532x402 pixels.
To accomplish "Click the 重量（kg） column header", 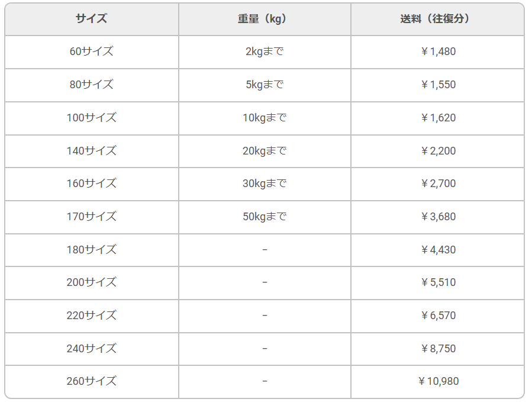I will tap(265, 19).
